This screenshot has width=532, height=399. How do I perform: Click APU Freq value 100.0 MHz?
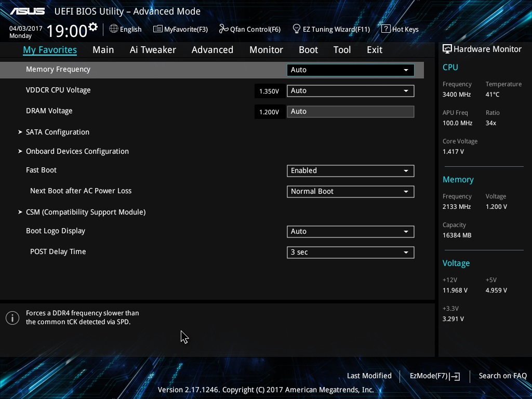click(457, 123)
